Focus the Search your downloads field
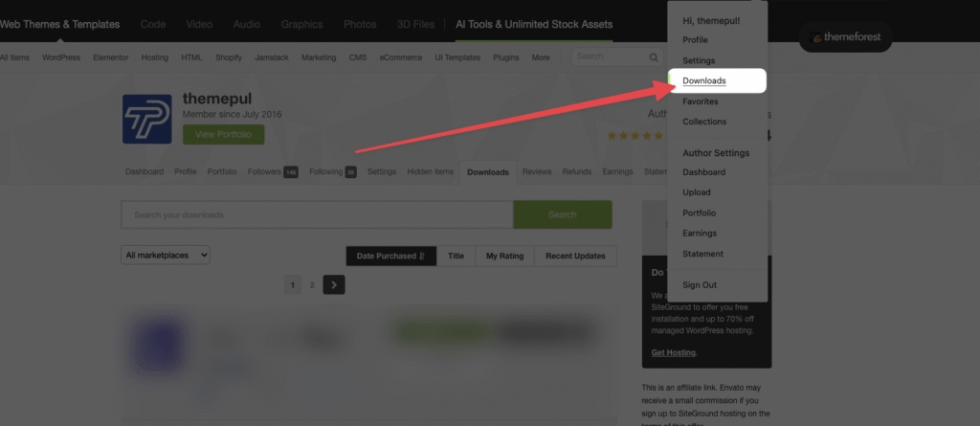 click(x=317, y=214)
